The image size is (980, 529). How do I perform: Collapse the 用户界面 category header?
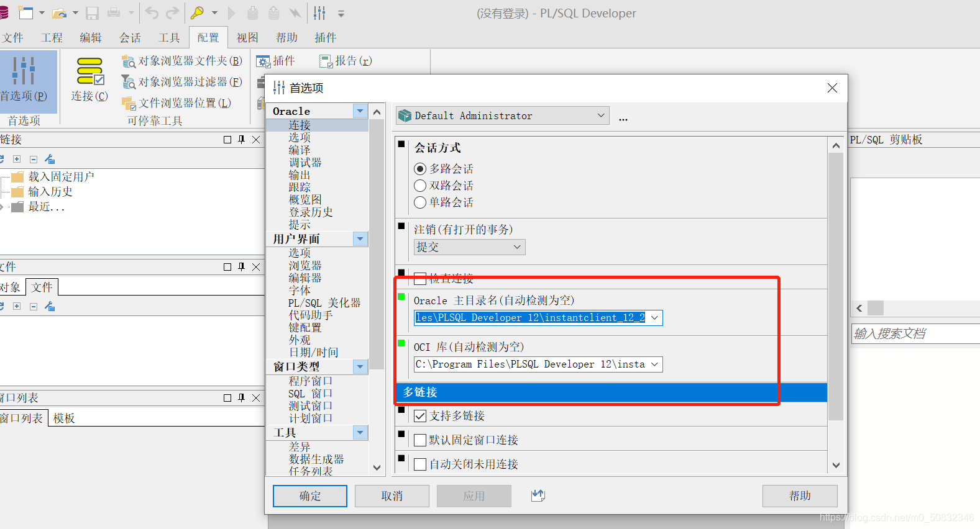coord(360,239)
